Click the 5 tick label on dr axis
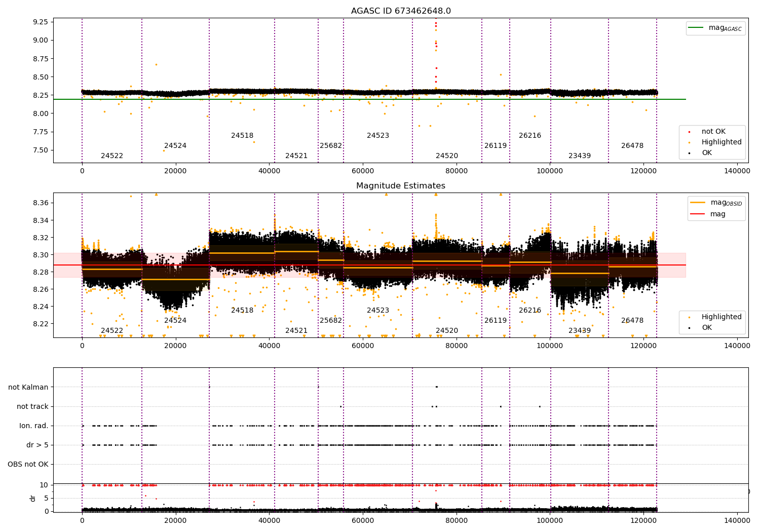Image resolution: width=760 pixels, height=532 pixels. [x=47, y=498]
